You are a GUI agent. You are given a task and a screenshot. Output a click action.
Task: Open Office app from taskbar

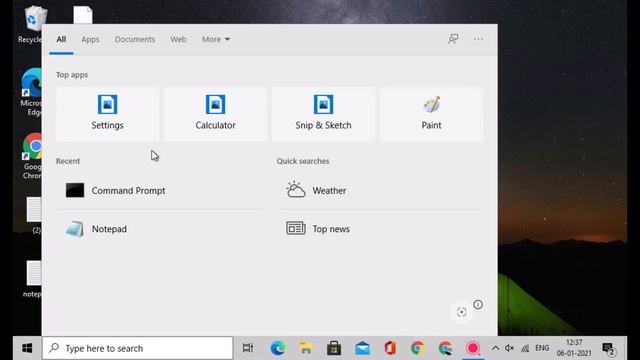pos(390,348)
